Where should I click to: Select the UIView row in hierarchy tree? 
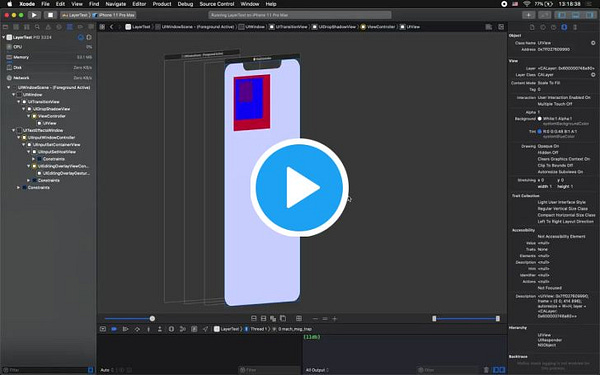click(48, 123)
